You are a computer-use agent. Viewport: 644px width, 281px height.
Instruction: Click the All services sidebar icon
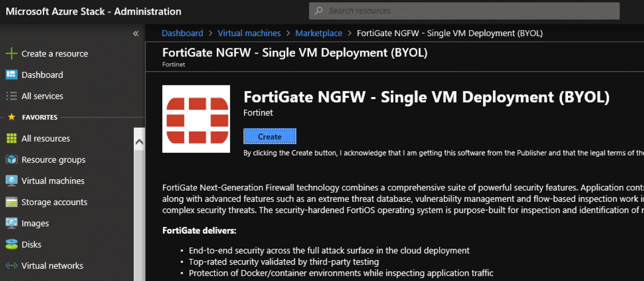coord(12,96)
